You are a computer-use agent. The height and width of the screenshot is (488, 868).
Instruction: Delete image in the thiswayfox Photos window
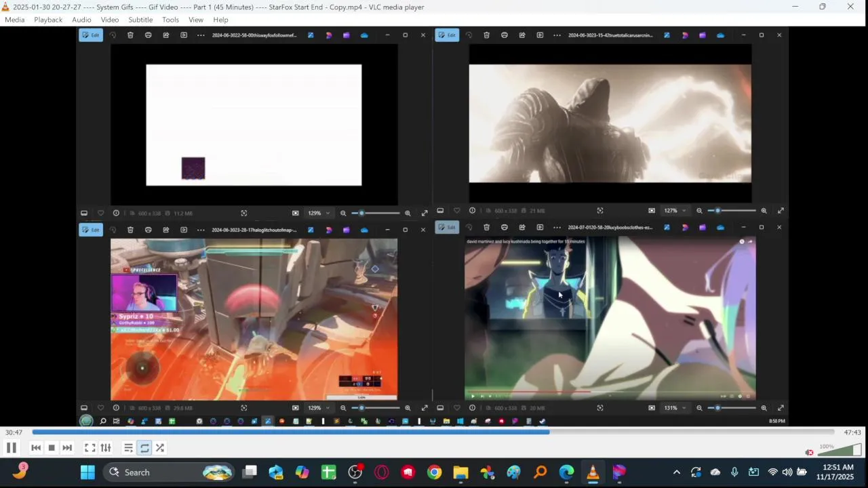click(x=130, y=35)
